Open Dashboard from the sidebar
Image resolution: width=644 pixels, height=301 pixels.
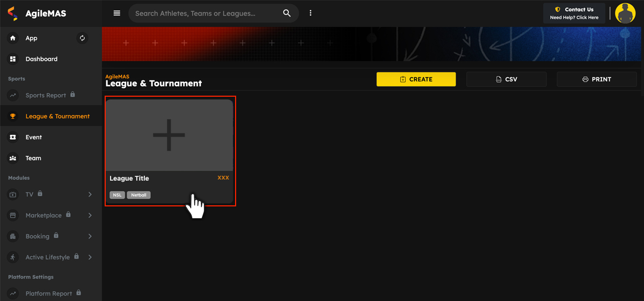(x=41, y=59)
